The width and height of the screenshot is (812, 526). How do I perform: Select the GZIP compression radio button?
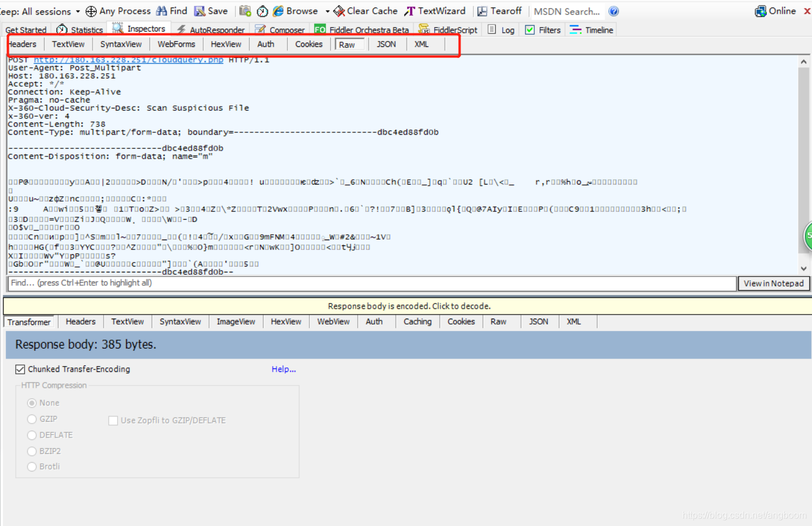coord(32,419)
